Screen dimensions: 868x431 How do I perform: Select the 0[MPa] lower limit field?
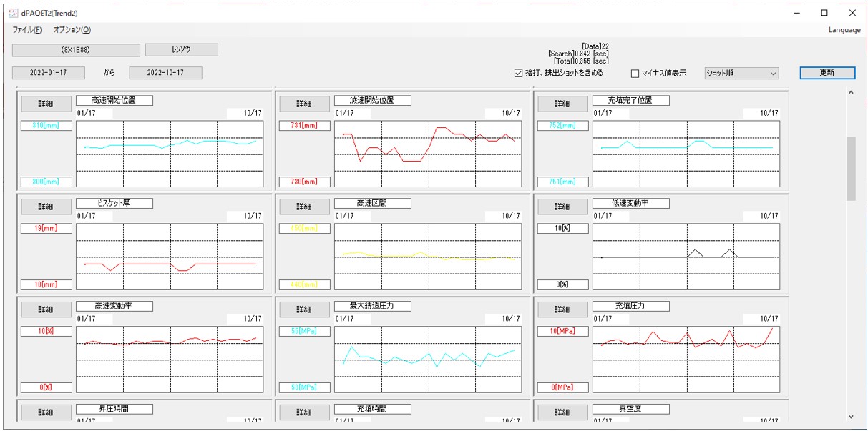[562, 387]
